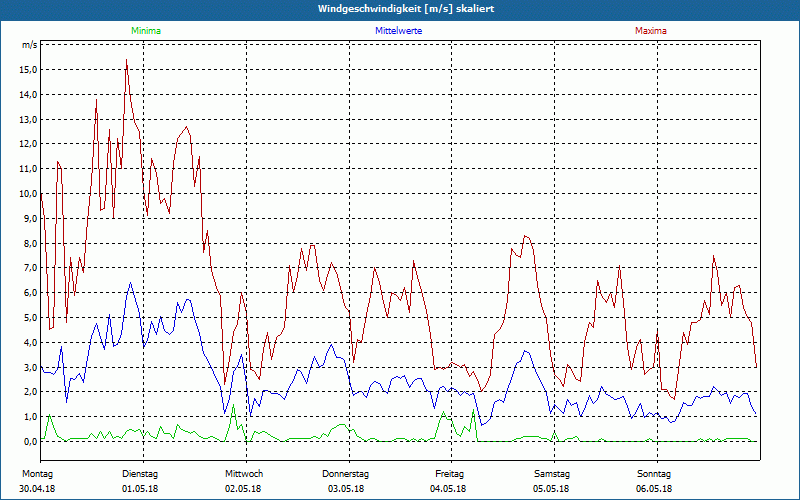The image size is (800, 500).
Task: Click the 'Montag' day label
Action: pyautogui.click(x=37, y=474)
